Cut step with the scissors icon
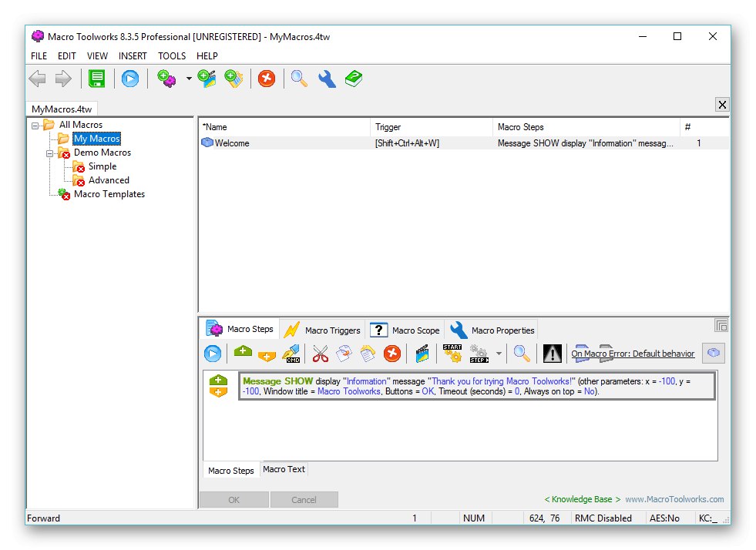This screenshot has width=756, height=550. (x=320, y=354)
